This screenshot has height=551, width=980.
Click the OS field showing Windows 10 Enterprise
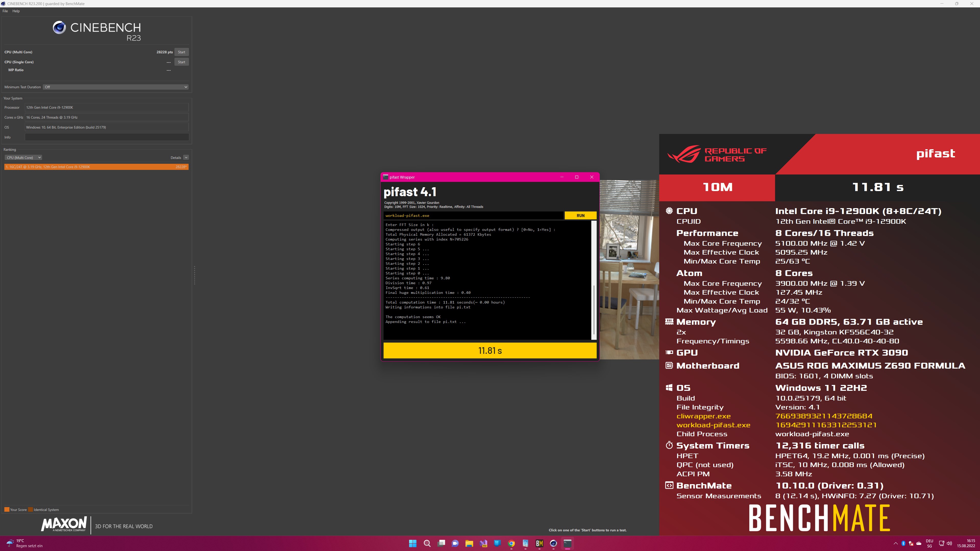tap(106, 127)
